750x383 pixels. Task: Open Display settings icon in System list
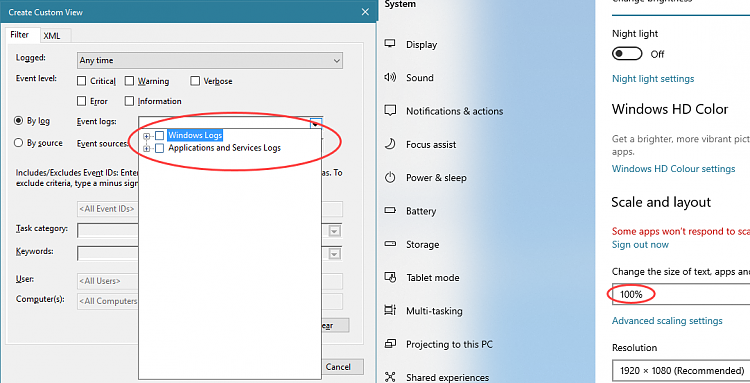[x=390, y=44]
